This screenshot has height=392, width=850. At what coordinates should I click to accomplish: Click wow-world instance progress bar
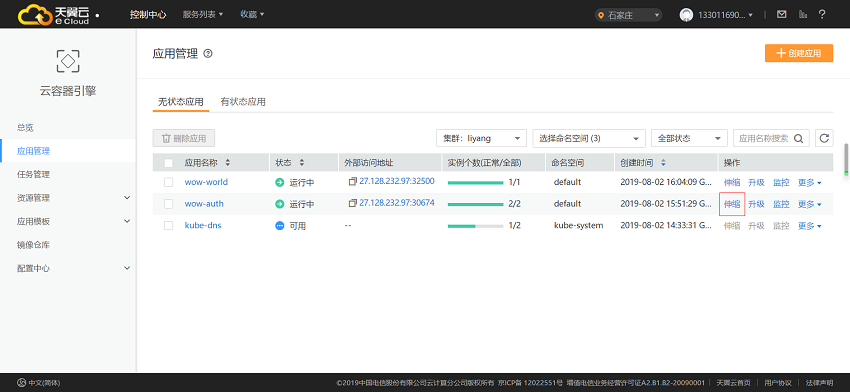tap(475, 183)
